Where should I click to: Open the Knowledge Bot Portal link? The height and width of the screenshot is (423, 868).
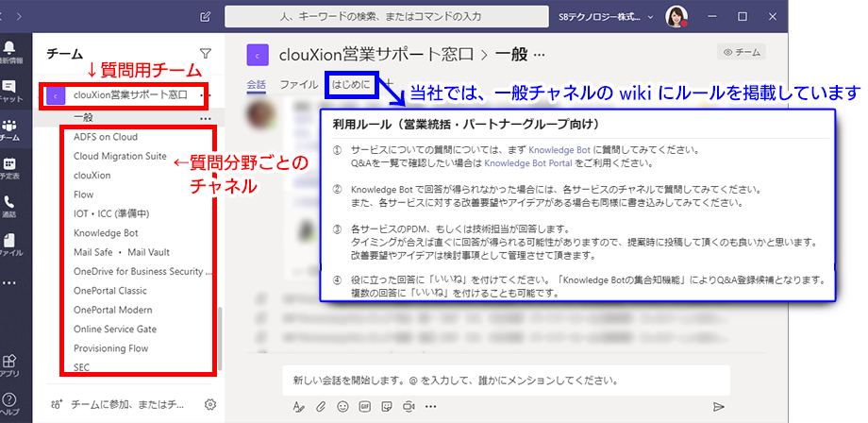[528, 163]
